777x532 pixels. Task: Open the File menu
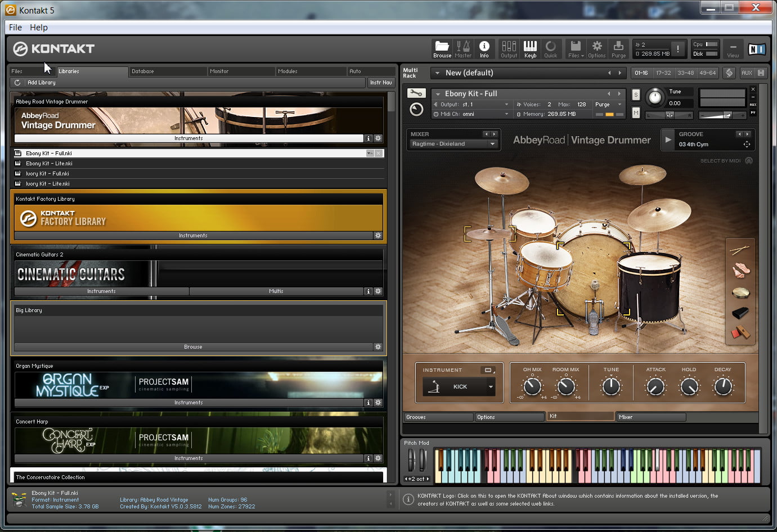15,27
